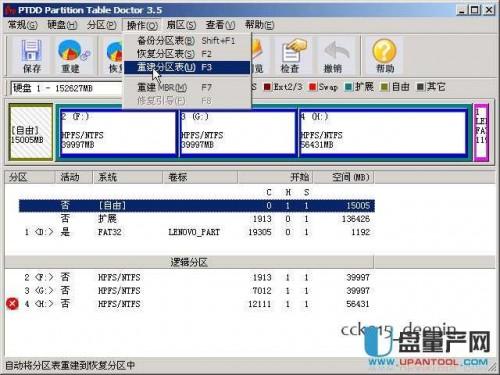Select logical partition row 2 F:
The height and width of the screenshot is (375, 500).
coord(197,277)
